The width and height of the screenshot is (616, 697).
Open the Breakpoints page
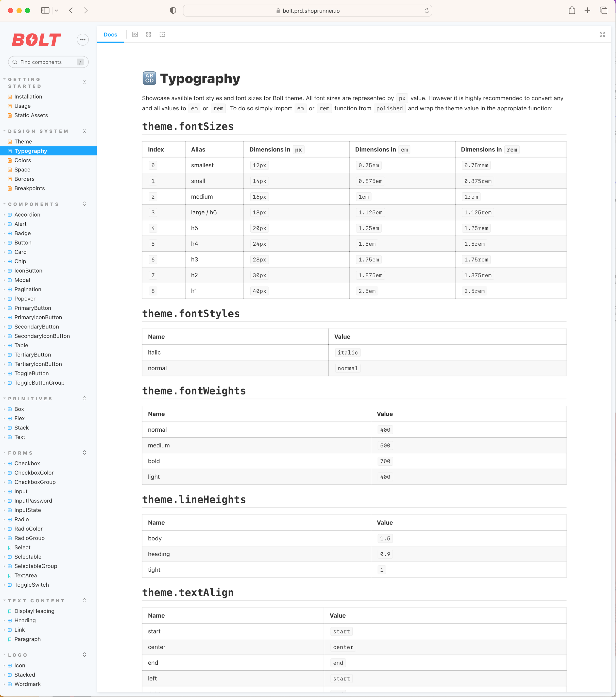[x=29, y=188]
